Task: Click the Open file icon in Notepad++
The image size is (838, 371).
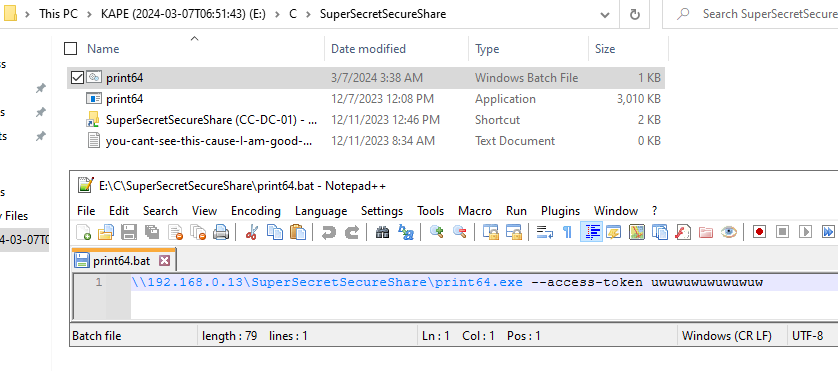Action: [106, 232]
